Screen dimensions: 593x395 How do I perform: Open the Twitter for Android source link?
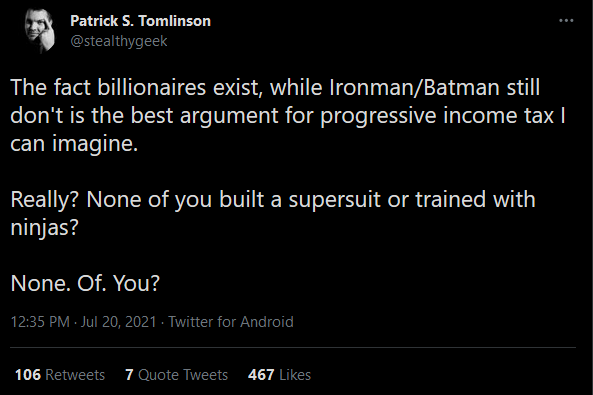point(231,322)
